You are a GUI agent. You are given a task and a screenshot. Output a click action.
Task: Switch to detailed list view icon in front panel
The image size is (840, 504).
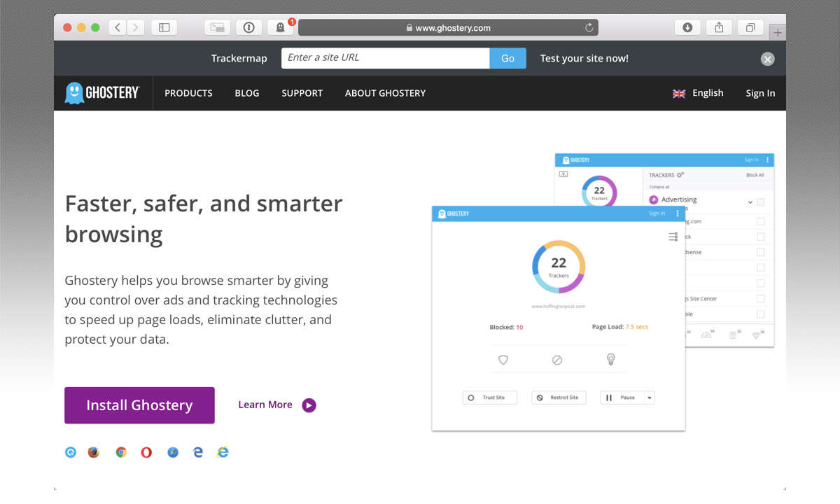(x=673, y=237)
